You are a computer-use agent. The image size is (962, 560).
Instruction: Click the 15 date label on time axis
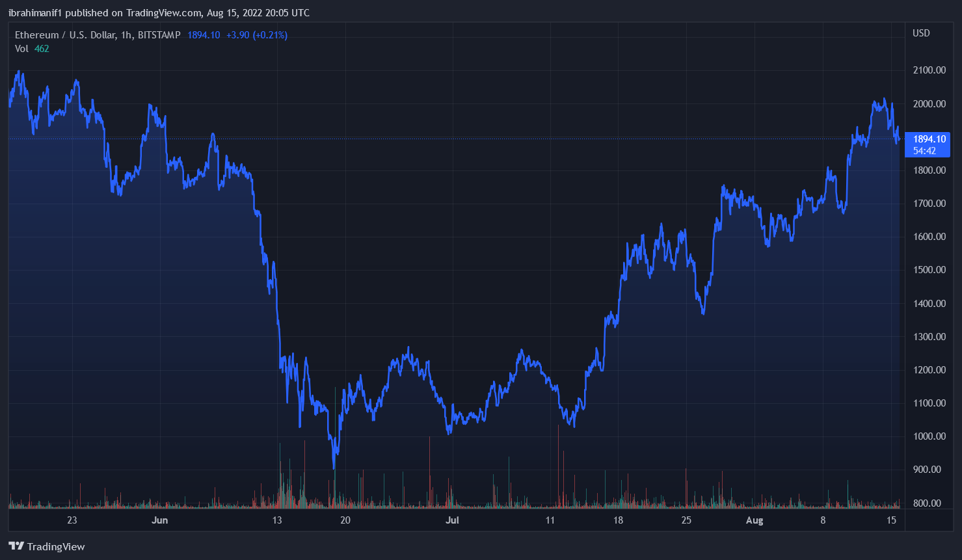pyautogui.click(x=892, y=520)
